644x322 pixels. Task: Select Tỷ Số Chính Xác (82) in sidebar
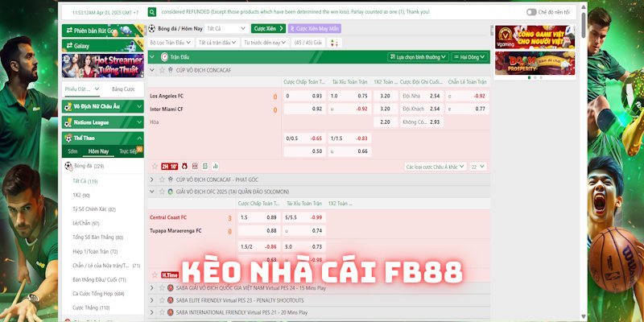coord(94,209)
